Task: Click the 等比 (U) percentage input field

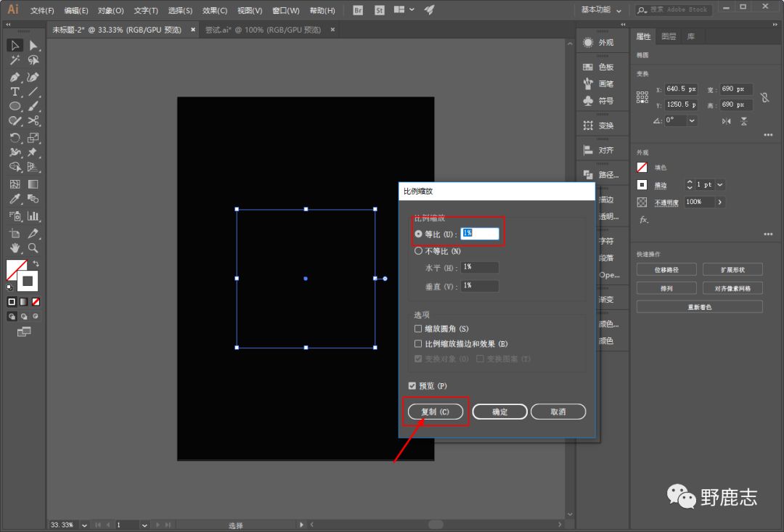Action: point(480,234)
